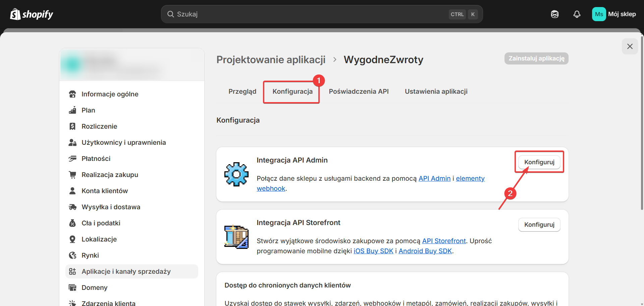Click the Plan sidebar icon

pyautogui.click(x=72, y=110)
